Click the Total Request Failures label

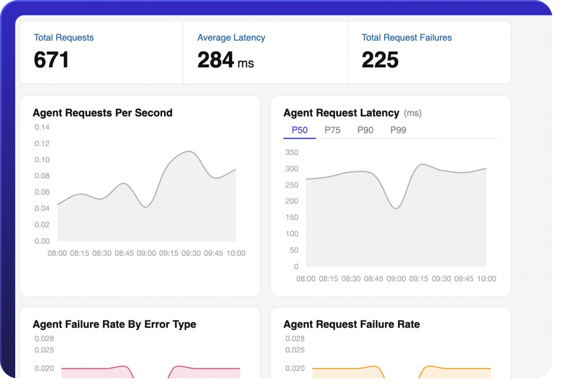(407, 37)
